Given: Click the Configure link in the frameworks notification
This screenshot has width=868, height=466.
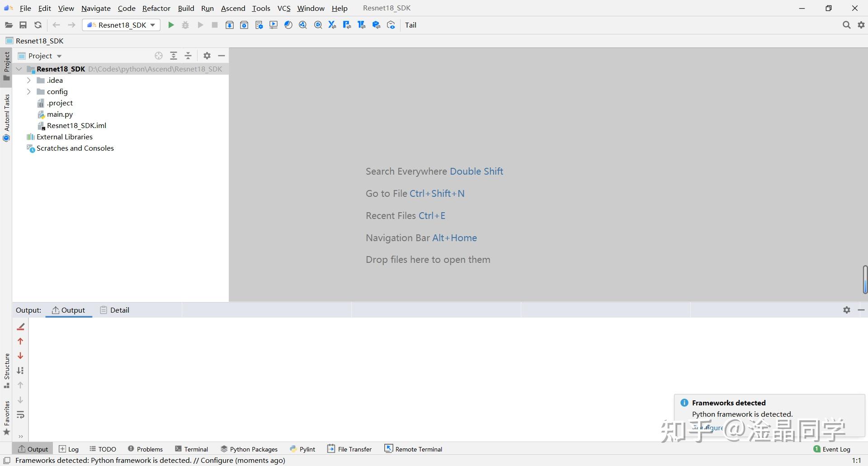Looking at the screenshot, I should click(x=708, y=427).
